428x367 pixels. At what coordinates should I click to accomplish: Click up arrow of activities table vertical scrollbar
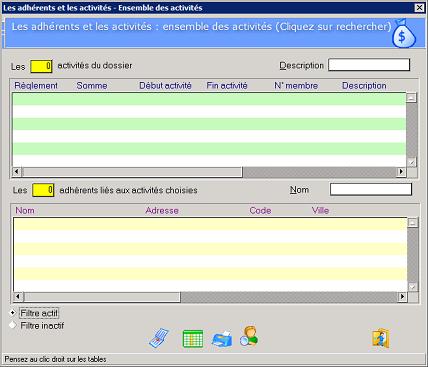[x=412, y=98]
